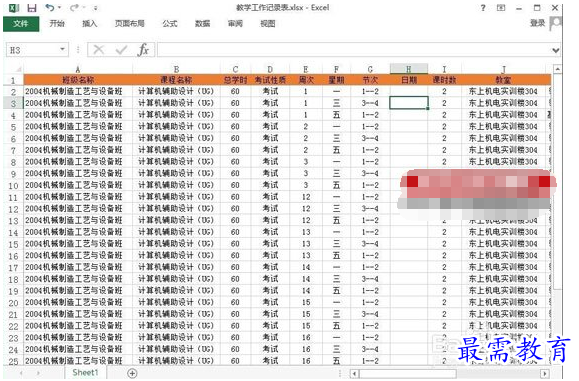Click the Cancel (X) formula bar icon
Screen dimensions: 579x381
coord(99,50)
